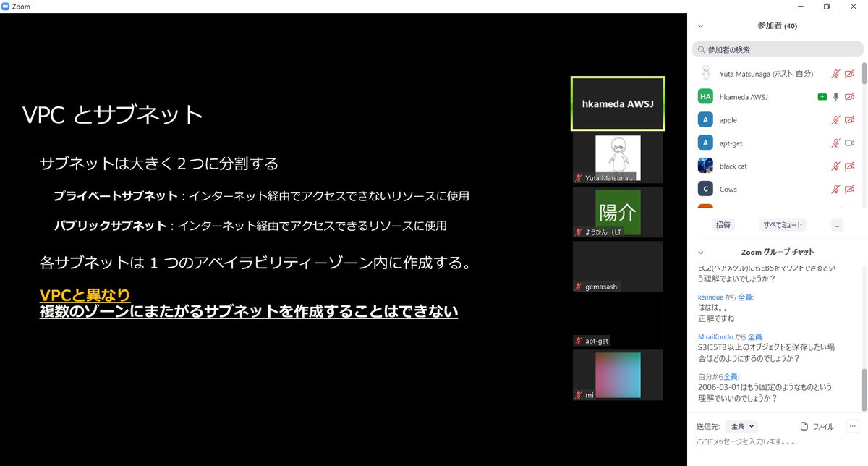The image size is (868, 466).
Task: Click apple's camera-off icon
Action: pos(850,120)
